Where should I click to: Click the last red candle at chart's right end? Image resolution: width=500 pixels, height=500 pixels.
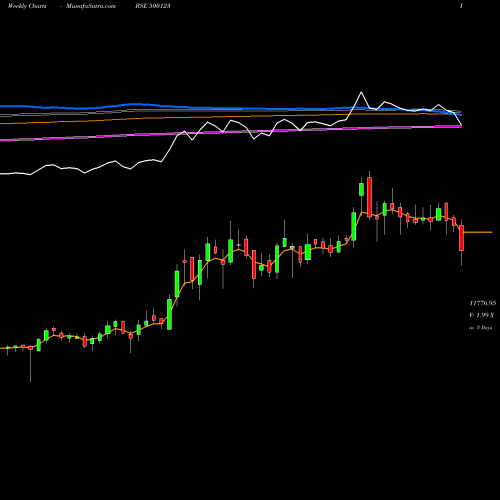(461, 238)
